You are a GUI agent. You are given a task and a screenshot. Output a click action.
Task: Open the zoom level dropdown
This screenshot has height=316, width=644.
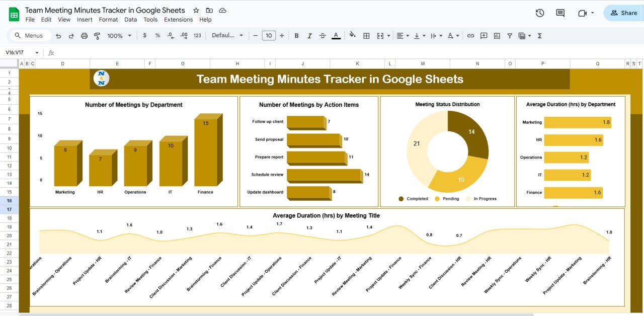(119, 35)
